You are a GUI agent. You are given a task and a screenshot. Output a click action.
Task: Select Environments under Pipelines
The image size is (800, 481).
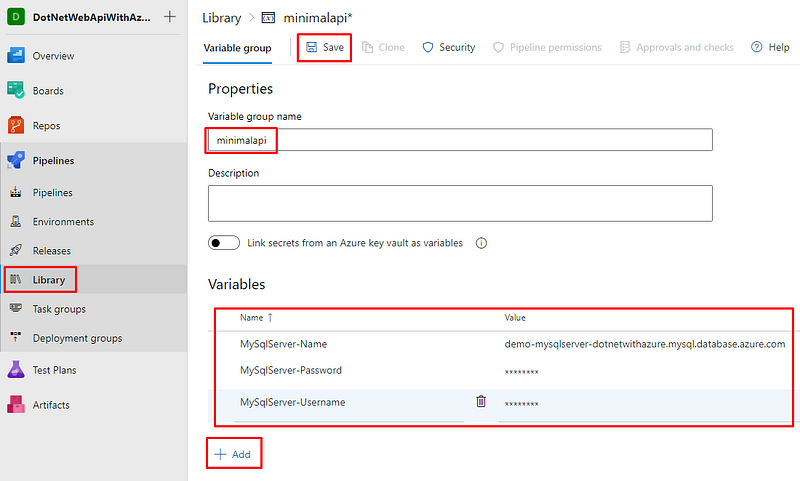pyautogui.click(x=63, y=221)
